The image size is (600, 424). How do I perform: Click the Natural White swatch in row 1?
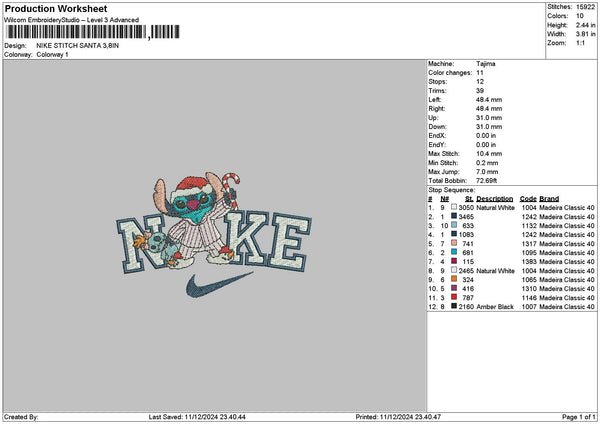[454, 207]
